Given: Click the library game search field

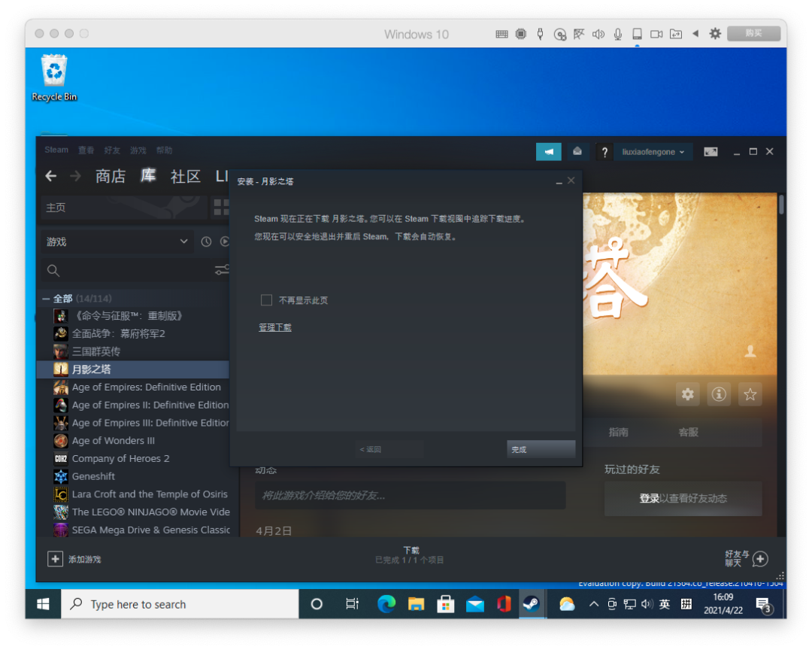Looking at the screenshot, I should (126, 270).
